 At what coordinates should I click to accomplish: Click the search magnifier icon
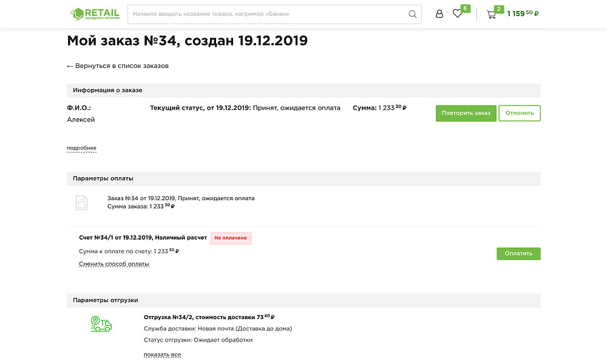(x=412, y=14)
